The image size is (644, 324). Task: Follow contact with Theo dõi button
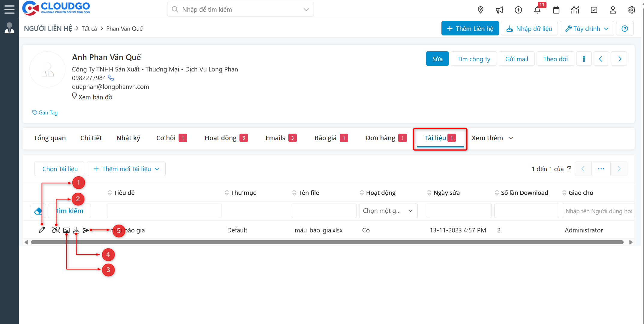point(555,59)
